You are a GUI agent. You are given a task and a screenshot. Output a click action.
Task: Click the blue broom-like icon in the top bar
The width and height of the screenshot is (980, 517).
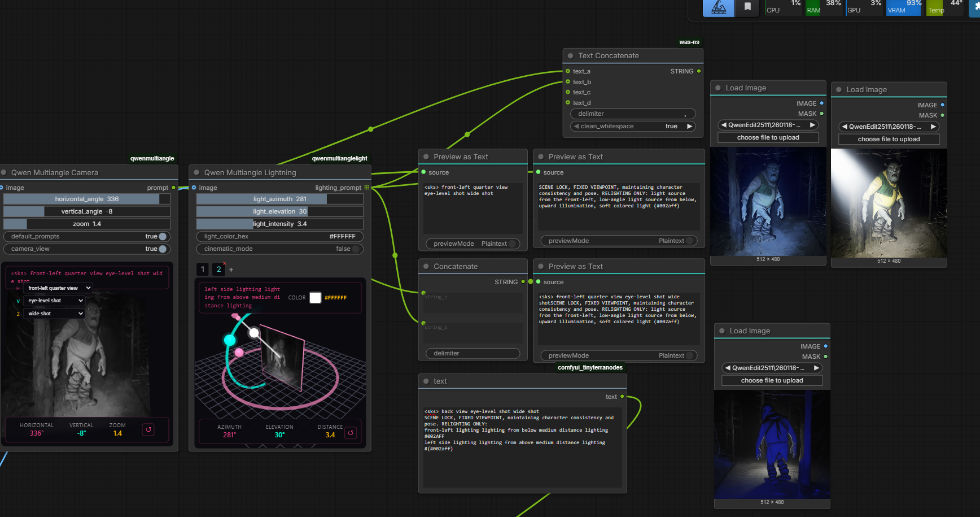pyautogui.click(x=719, y=7)
